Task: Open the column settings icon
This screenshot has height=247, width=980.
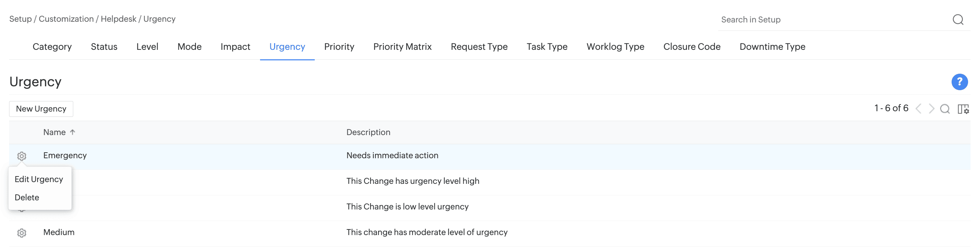Action: tap(963, 109)
